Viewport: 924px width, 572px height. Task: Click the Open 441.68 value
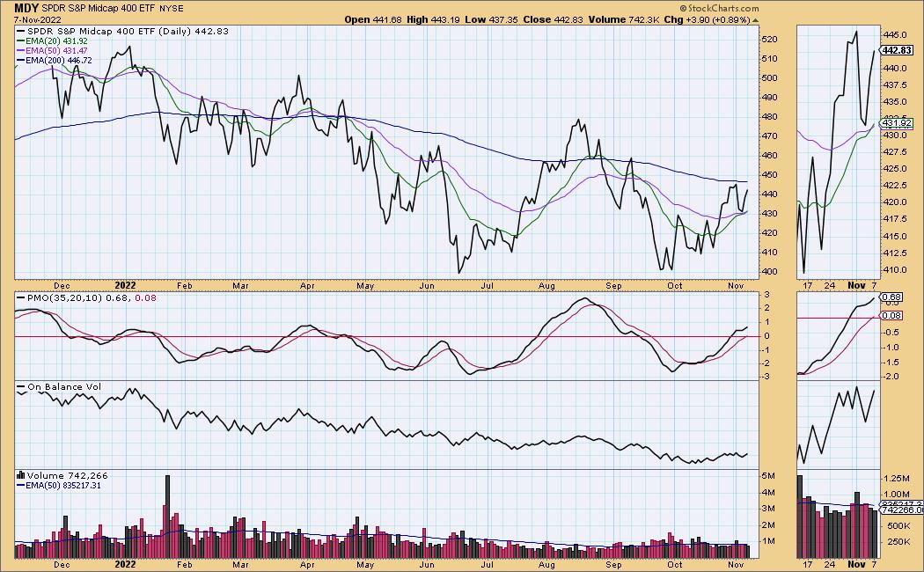(373, 19)
